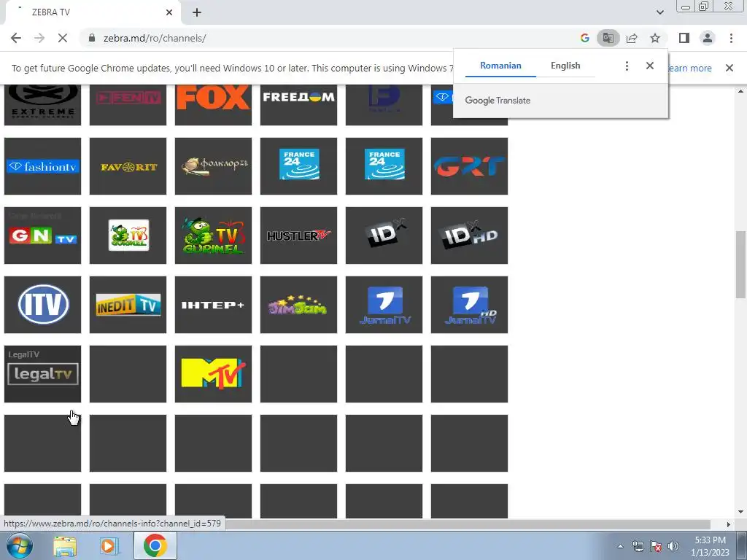
Task: View site information lock icon
Action: [92, 38]
